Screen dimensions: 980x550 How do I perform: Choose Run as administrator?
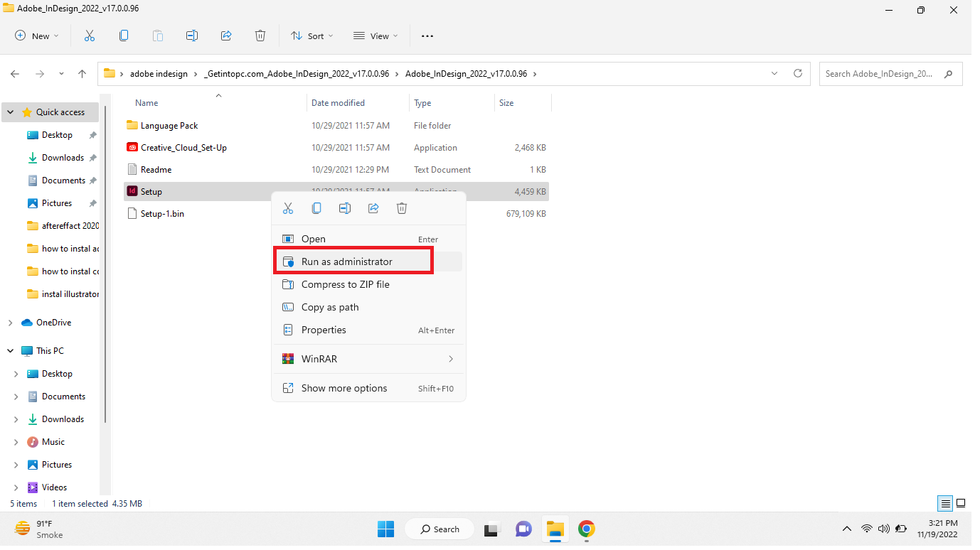pyautogui.click(x=368, y=261)
